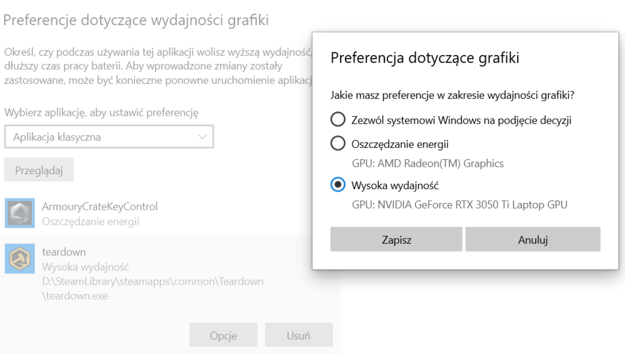Save preferences with the Zapisz button
Viewport: 625px width, 364px height.
click(396, 239)
